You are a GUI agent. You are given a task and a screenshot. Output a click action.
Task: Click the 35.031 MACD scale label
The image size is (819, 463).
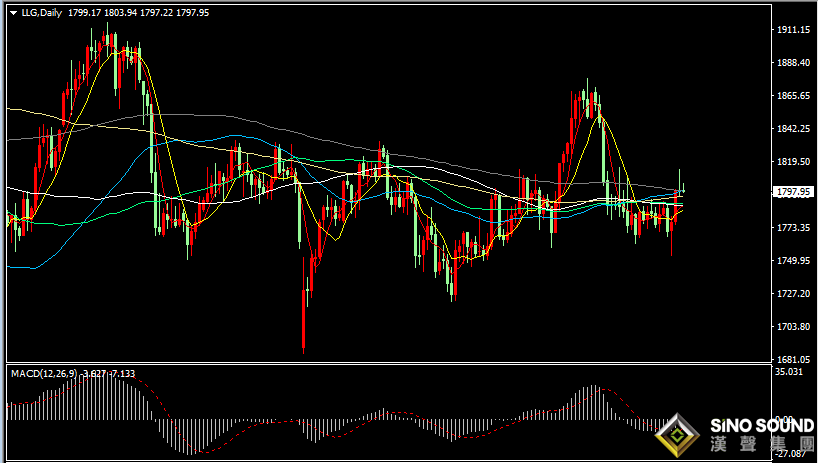(792, 372)
